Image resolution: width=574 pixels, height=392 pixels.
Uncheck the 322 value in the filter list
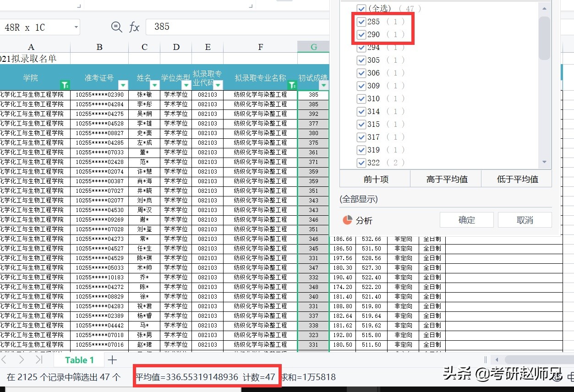click(x=361, y=163)
